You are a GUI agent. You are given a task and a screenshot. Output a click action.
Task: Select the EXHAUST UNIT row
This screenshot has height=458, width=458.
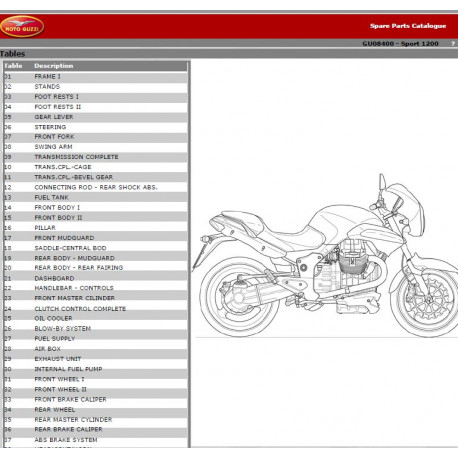pyautogui.click(x=96, y=359)
